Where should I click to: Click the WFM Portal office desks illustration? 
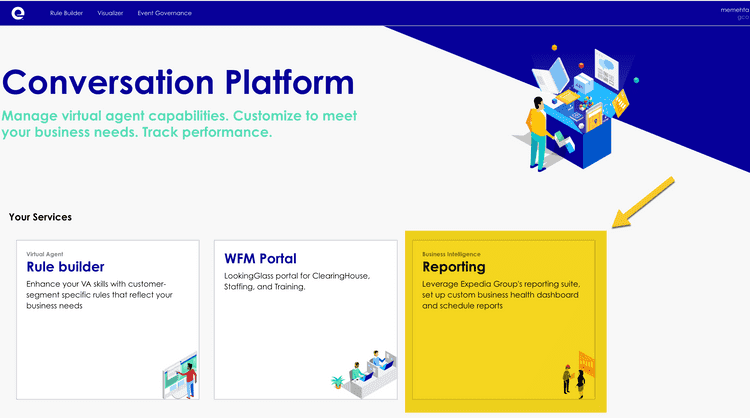(x=364, y=374)
